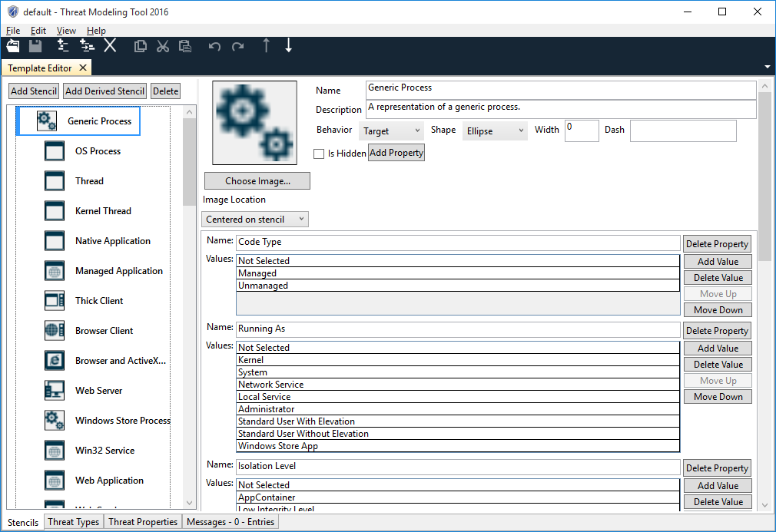
Task: Select the Generic Process stencil icon
Action: (x=47, y=121)
